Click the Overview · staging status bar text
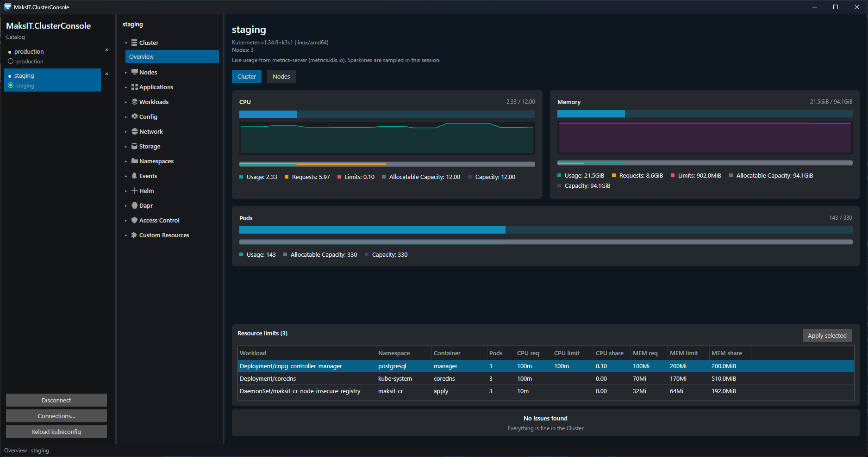The height and width of the screenshot is (457, 868). click(x=26, y=451)
